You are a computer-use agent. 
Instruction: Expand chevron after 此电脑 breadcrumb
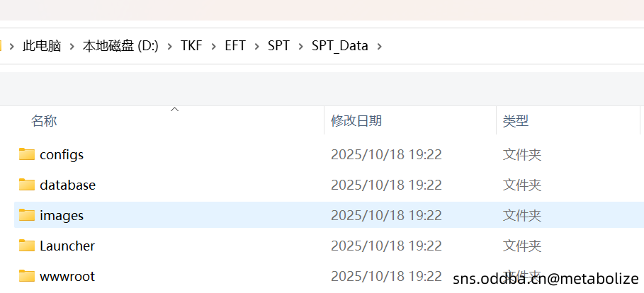pos(72,46)
